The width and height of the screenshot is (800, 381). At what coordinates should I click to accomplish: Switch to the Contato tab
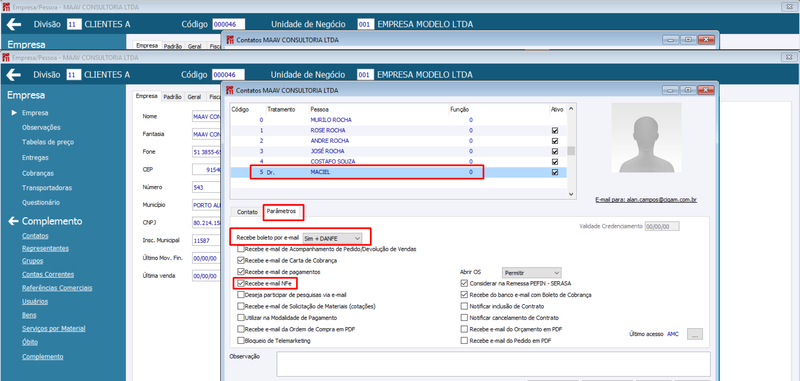pyautogui.click(x=247, y=212)
